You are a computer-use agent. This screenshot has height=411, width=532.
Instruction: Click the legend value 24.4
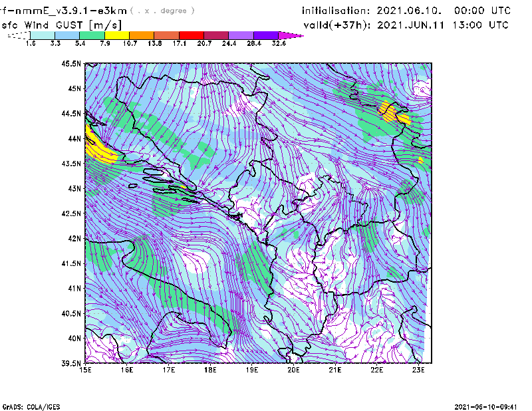(229, 43)
